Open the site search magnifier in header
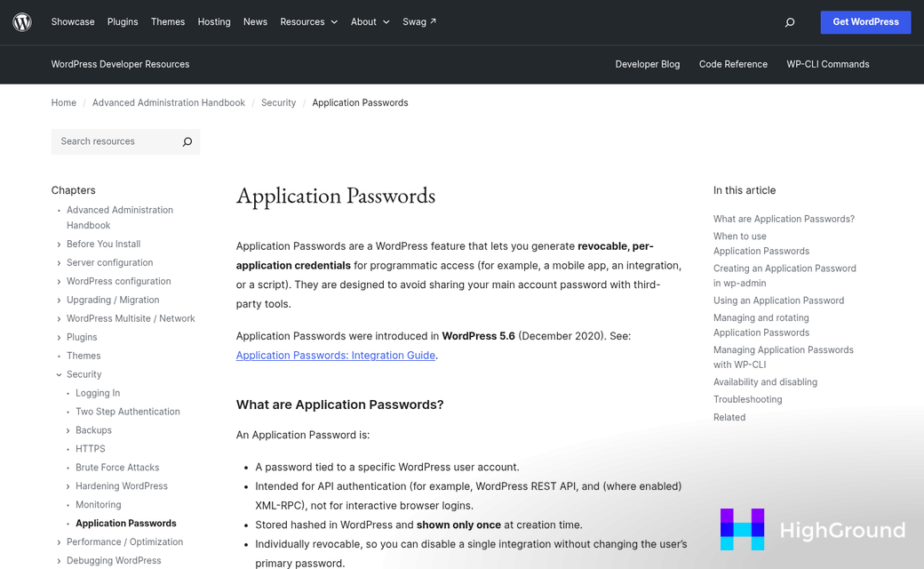The width and height of the screenshot is (924, 569). [790, 22]
